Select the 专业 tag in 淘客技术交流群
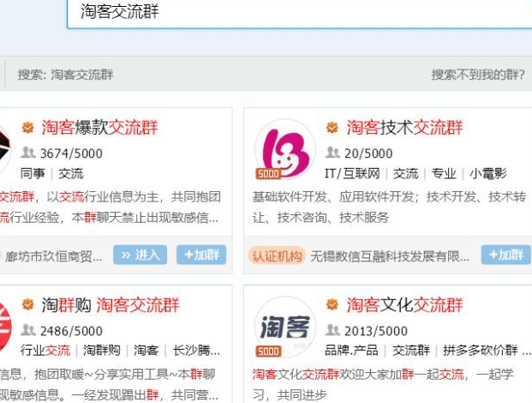Image resolution: width=532 pixels, height=403 pixels. tap(444, 173)
